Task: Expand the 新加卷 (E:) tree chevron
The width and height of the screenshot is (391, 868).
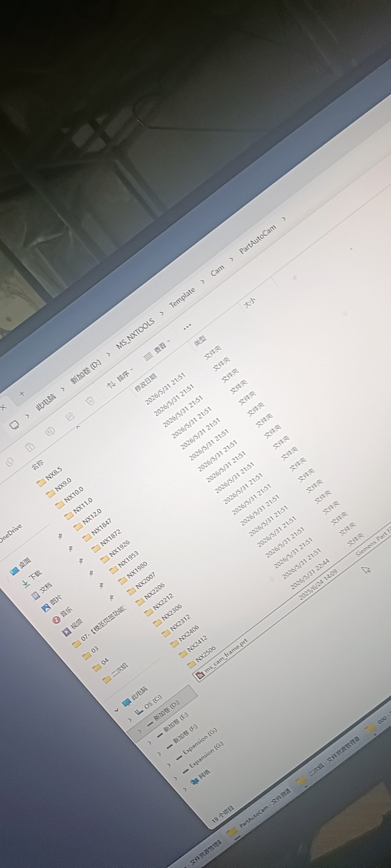Action: (150, 743)
